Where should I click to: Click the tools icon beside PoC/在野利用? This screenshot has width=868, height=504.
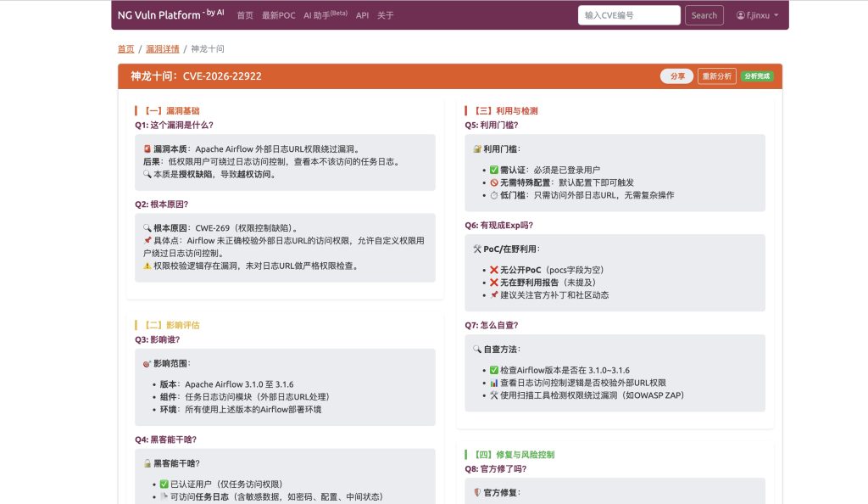pyautogui.click(x=477, y=249)
